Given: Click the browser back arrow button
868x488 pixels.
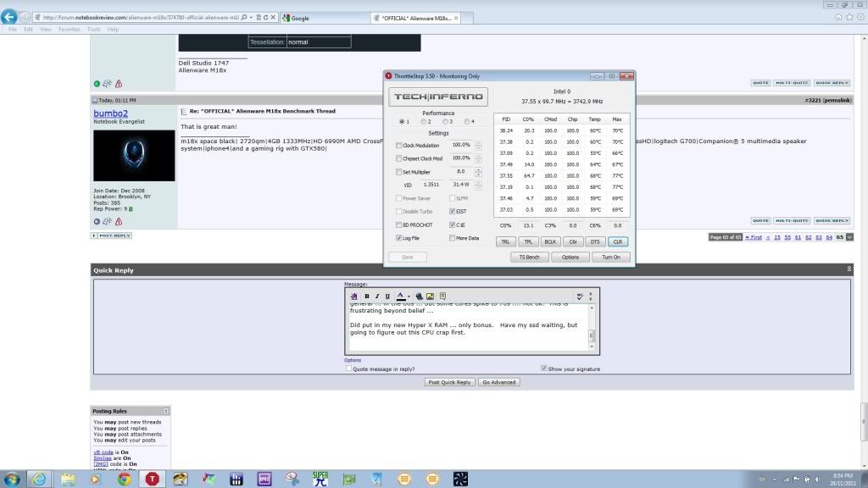Looking at the screenshot, I should 10,17.
